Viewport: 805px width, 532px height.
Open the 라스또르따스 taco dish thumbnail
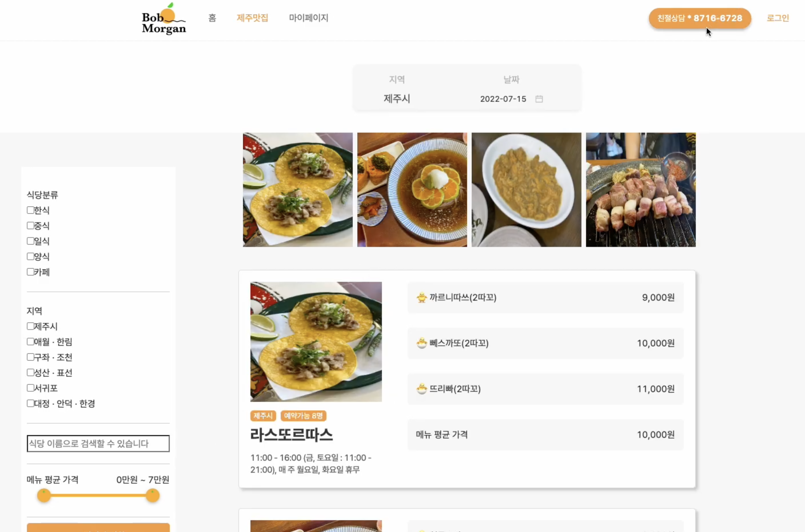coord(316,342)
